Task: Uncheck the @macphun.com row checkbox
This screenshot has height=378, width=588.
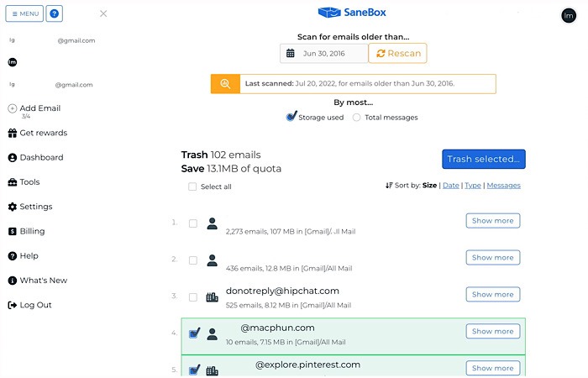Action: [194, 333]
